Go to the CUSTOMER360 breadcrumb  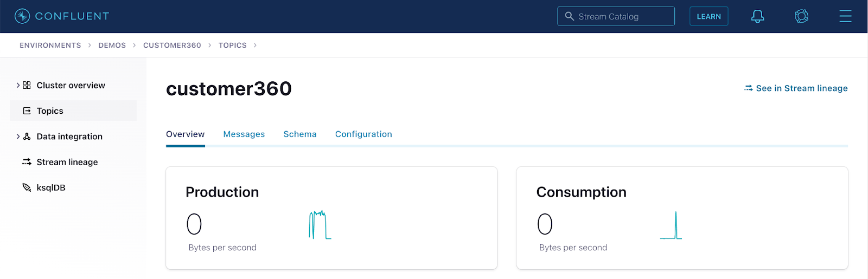coord(172,45)
